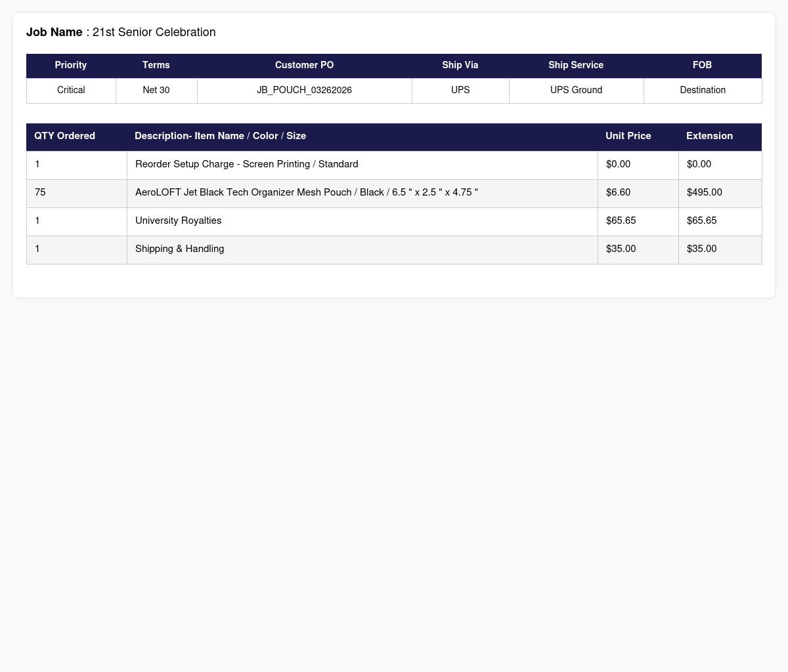Select the University Royalties row text
Viewport: 788px width, 672px height.
pos(179,221)
